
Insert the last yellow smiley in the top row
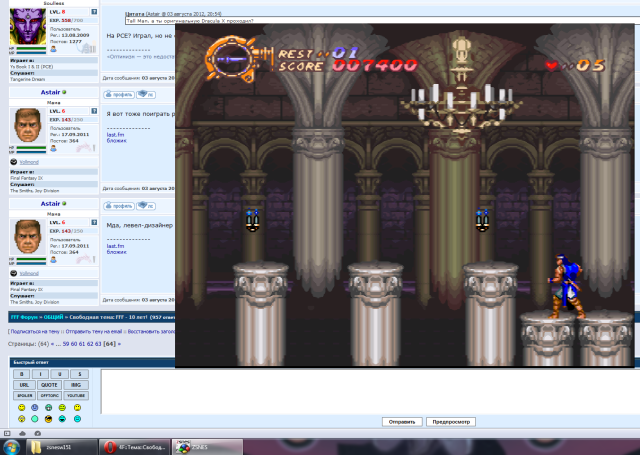[x=77, y=407]
